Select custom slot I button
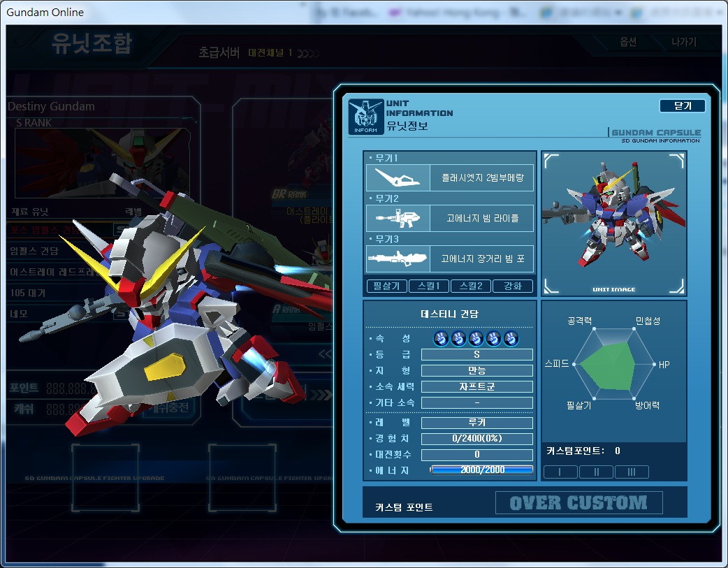This screenshot has width=728, height=568. (x=560, y=472)
